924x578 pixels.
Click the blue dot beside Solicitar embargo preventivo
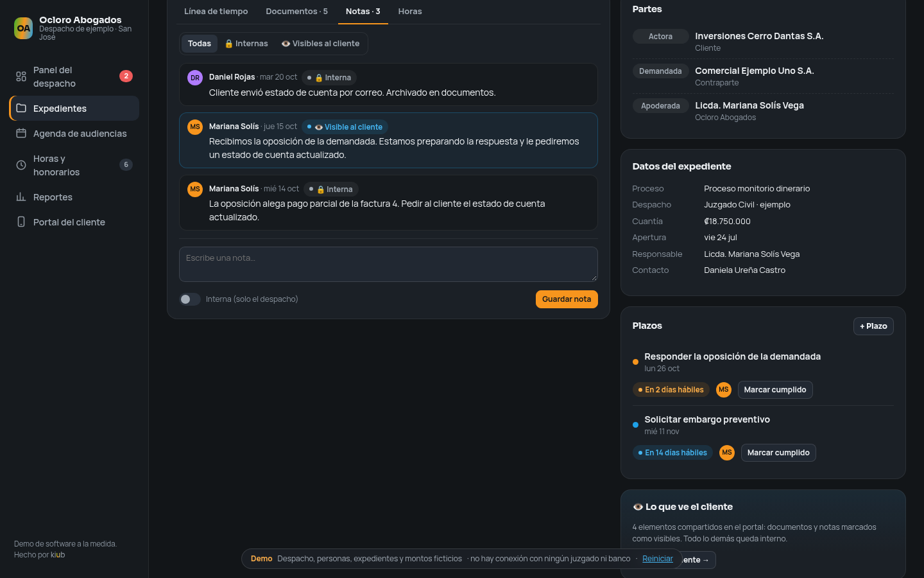click(x=635, y=425)
